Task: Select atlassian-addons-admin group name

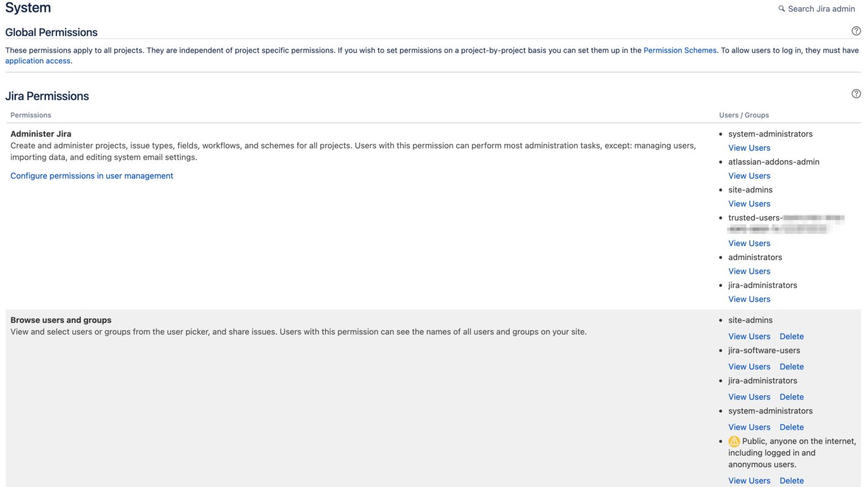Action: (x=774, y=162)
